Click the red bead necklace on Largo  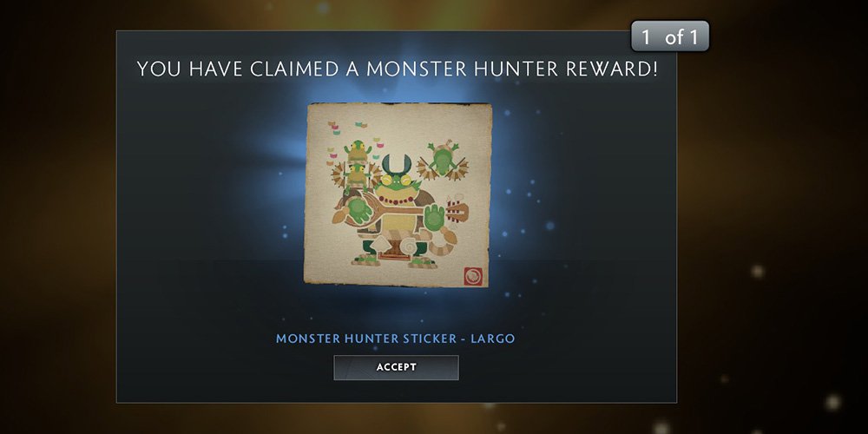pyautogui.click(x=398, y=200)
